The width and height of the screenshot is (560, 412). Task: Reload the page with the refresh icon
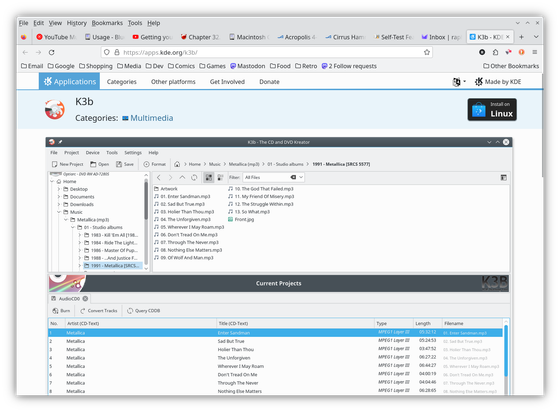(52, 52)
